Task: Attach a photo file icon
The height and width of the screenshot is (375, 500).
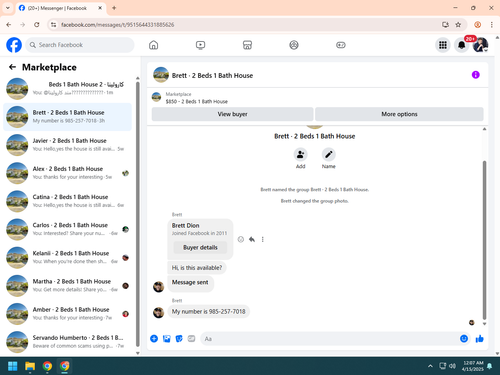Action: tap(167, 339)
